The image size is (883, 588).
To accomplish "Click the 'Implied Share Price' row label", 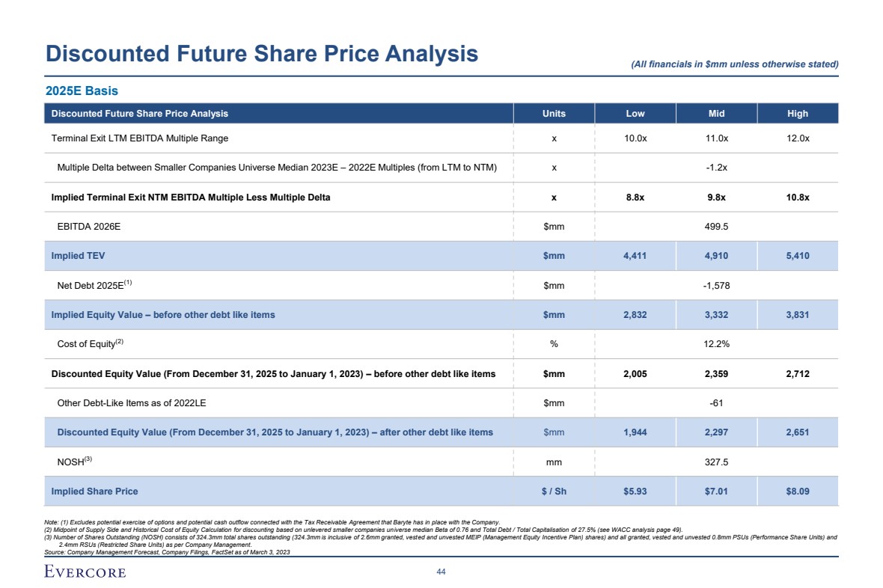I will [94, 491].
